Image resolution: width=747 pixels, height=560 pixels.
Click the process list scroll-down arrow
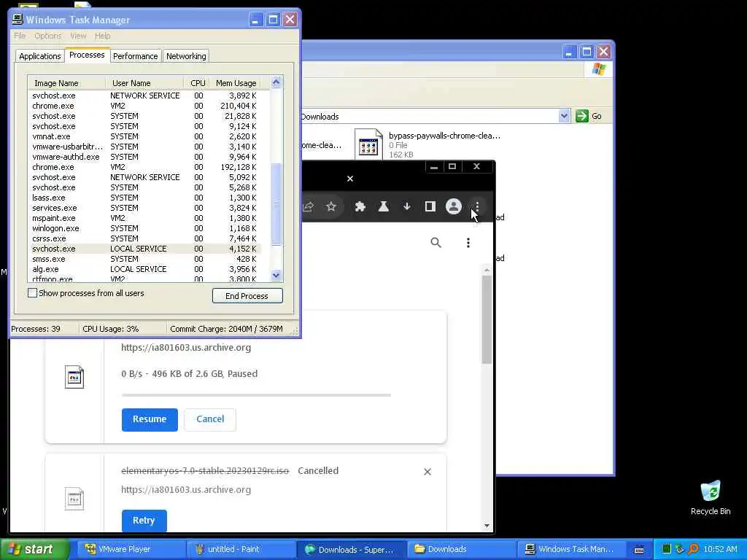(276, 275)
